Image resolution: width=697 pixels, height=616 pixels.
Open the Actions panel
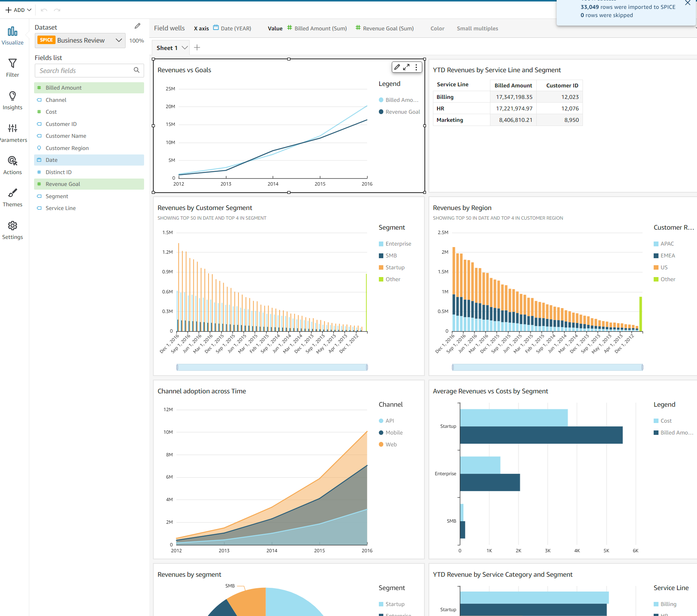click(x=13, y=166)
